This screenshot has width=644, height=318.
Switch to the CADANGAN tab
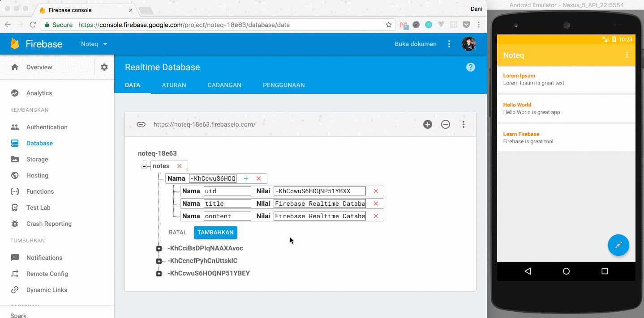coord(224,85)
